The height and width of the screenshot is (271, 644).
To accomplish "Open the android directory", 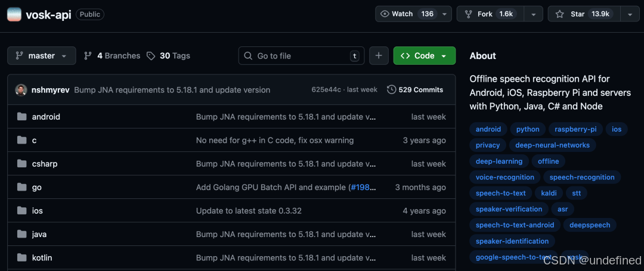I will coord(46,117).
